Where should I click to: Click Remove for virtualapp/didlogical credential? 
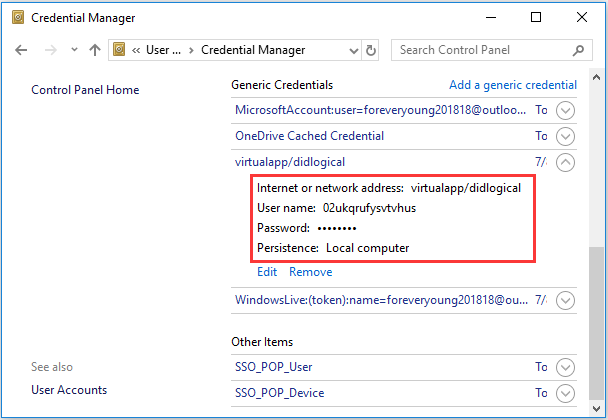click(311, 272)
